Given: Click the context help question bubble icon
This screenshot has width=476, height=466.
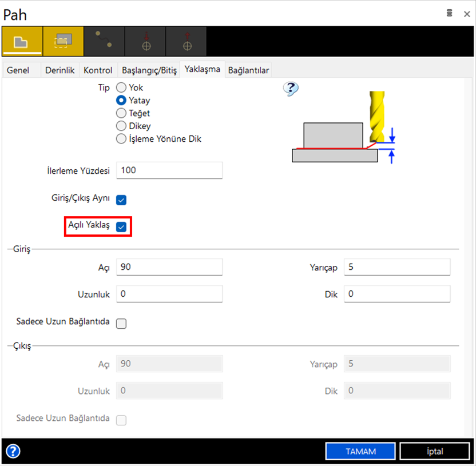Looking at the screenshot, I should coord(291,89).
